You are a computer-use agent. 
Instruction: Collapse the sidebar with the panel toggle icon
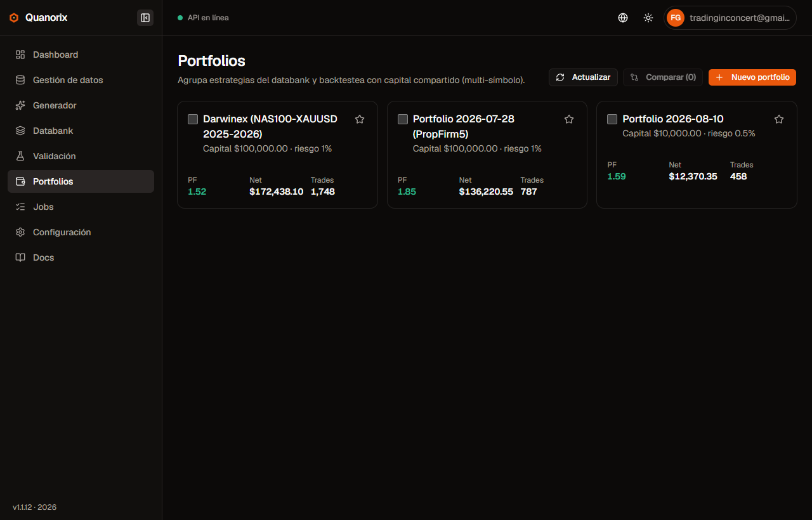point(145,18)
